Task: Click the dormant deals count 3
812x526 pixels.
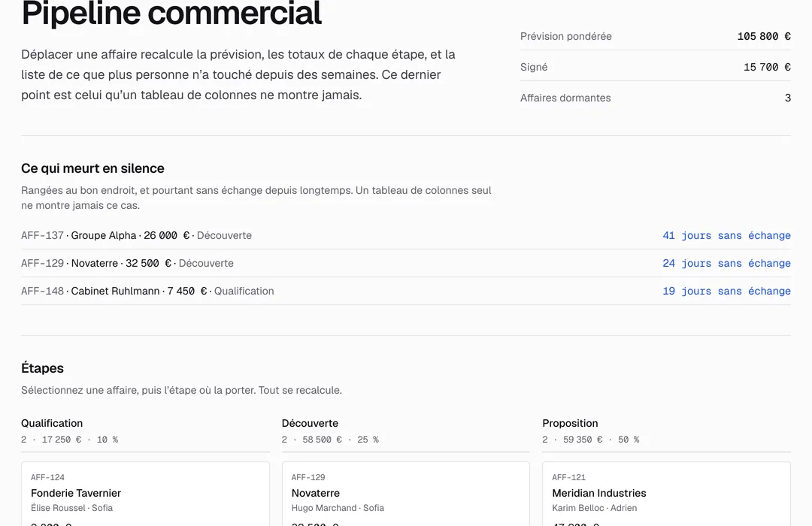Action: coord(788,98)
